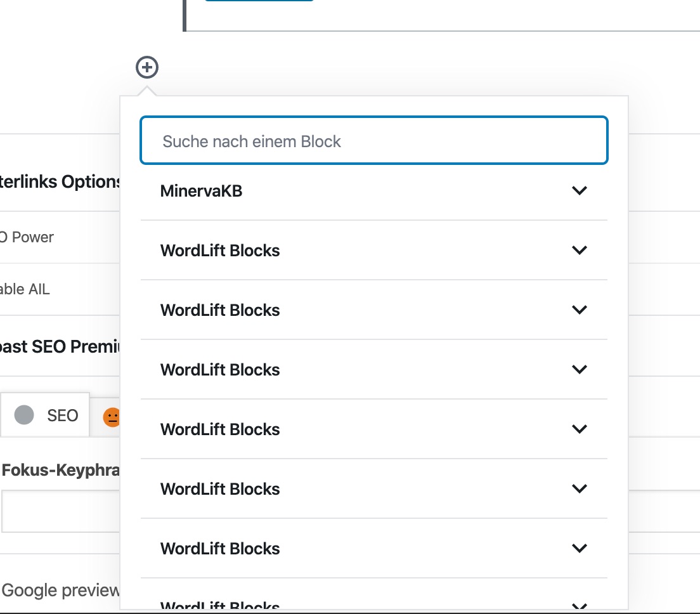Screen dimensions: 700x614
Task: Open the block inserter plus icon
Action: (146, 67)
